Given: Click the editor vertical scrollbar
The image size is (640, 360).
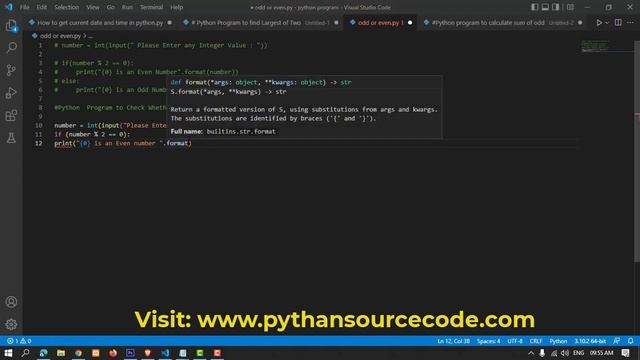Looking at the screenshot, I should pos(637,151).
